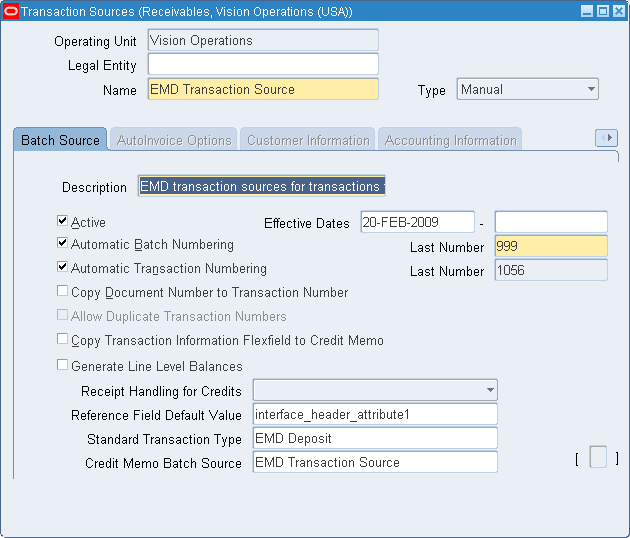
Task: Maximize the Transaction Sources window
Action: click(603, 11)
